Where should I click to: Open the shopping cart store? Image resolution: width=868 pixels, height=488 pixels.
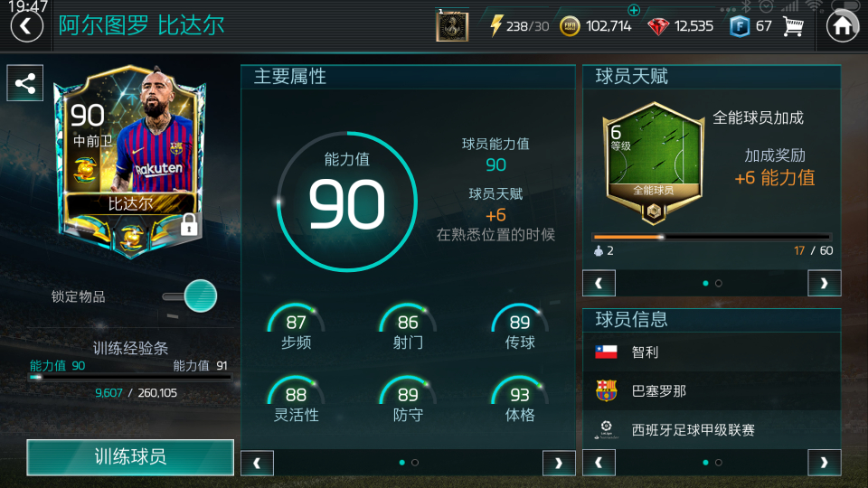pyautogui.click(x=793, y=26)
